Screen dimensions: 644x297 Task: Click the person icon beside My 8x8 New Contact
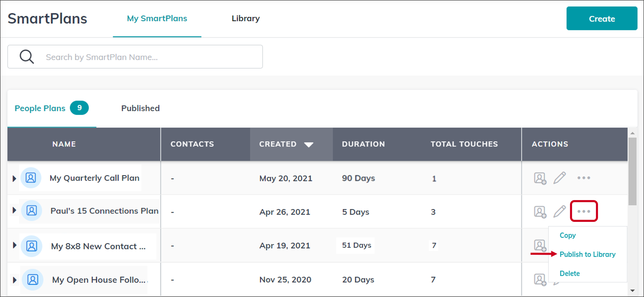(31, 246)
